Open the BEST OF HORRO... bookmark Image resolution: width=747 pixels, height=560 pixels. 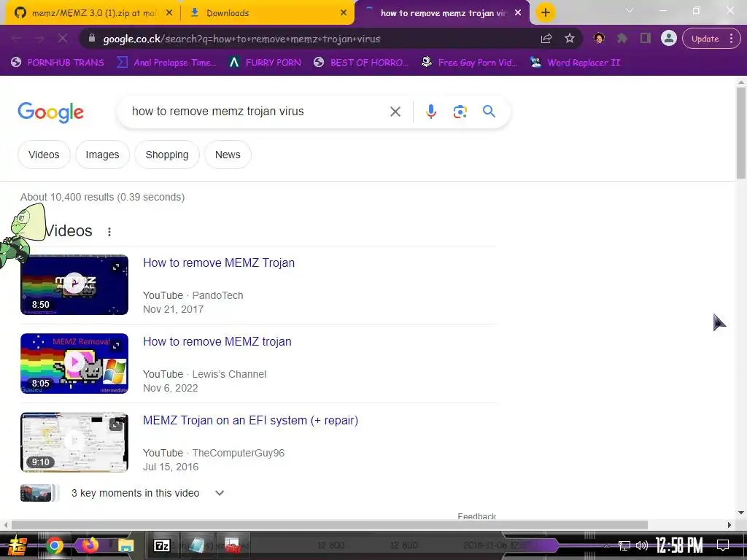tap(361, 63)
